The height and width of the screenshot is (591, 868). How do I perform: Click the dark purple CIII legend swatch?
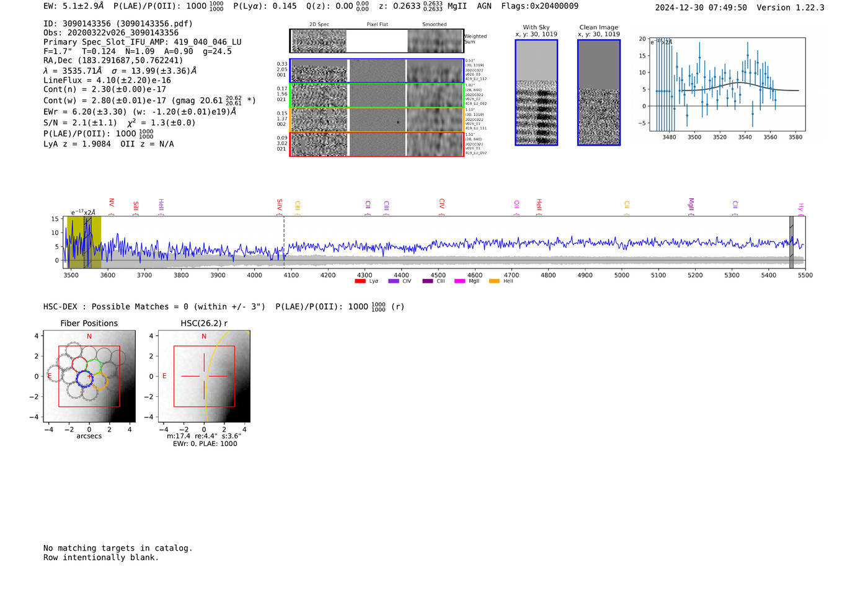(x=428, y=282)
